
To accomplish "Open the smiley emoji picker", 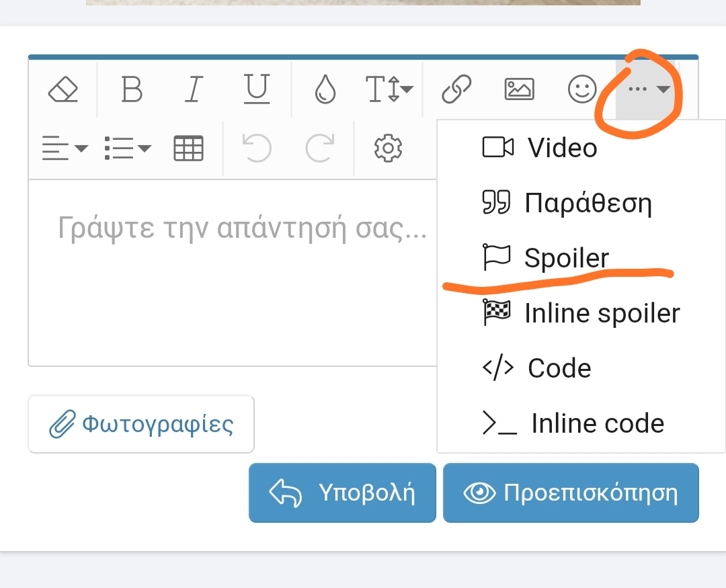I will coord(582,89).
